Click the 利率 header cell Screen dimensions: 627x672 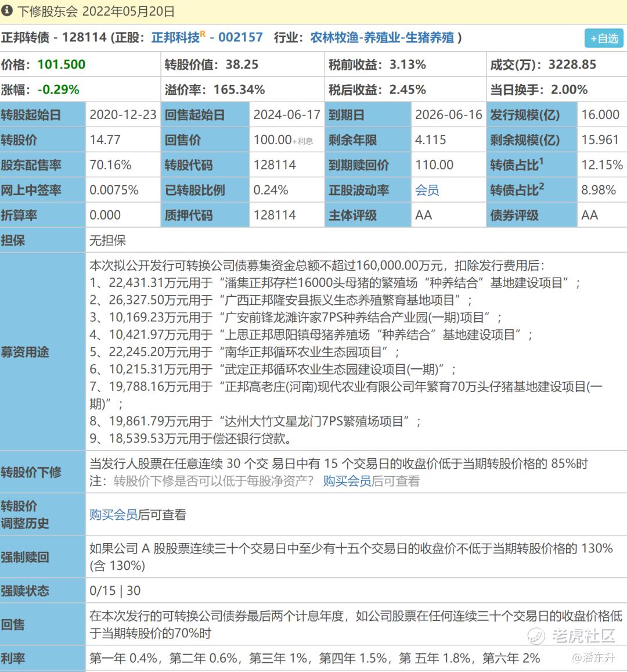(43, 658)
